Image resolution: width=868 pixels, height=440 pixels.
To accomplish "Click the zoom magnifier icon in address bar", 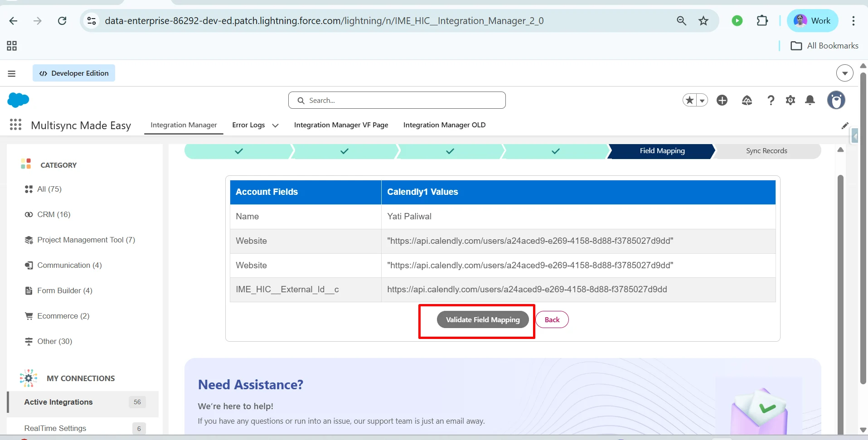I will pyautogui.click(x=681, y=21).
